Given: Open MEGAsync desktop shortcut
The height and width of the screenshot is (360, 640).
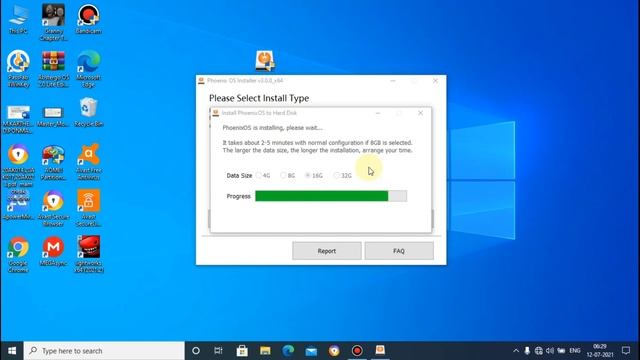Looking at the screenshot, I should tap(53, 251).
